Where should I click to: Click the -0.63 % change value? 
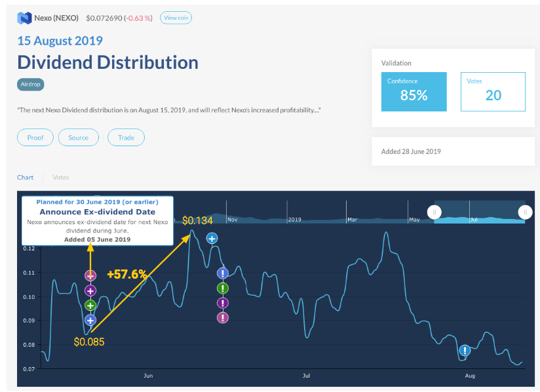click(138, 18)
